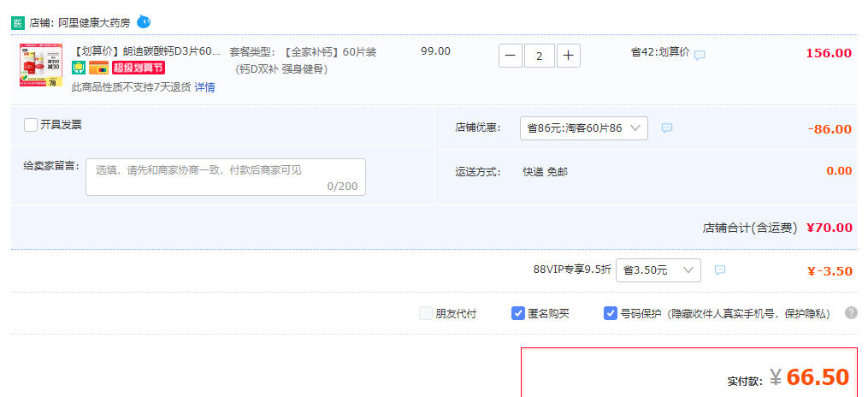This screenshot has width=868, height=397.
Task: Click the shipping method 快递 免邮
Action: pyautogui.click(x=546, y=172)
